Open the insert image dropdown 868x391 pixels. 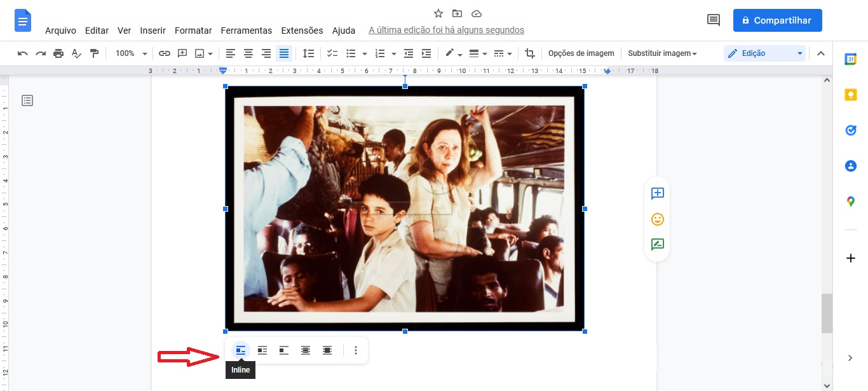209,53
